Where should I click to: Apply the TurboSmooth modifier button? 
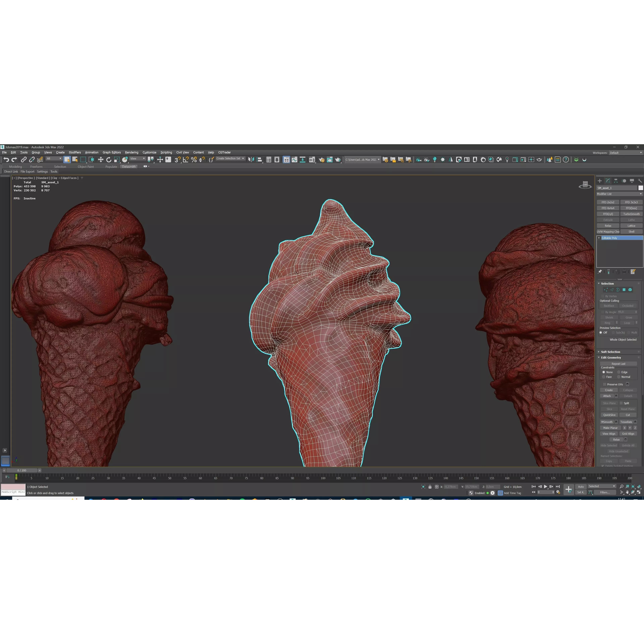coord(632,214)
